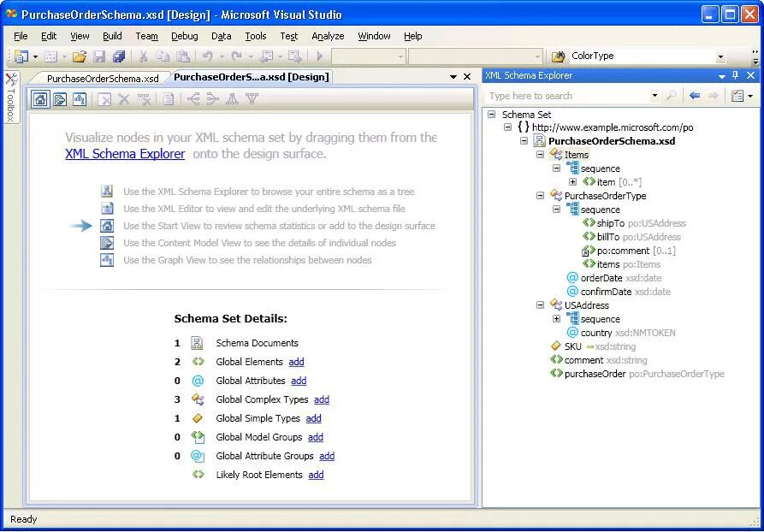Select the shipTo po:USAddress element
Viewport: 764px width, 532px height.
click(x=635, y=223)
